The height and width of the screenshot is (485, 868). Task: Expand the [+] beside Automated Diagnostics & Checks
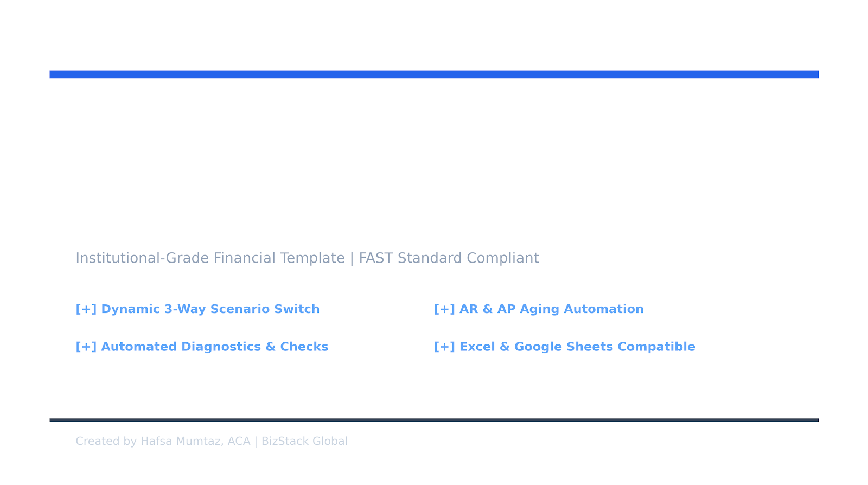(86, 347)
